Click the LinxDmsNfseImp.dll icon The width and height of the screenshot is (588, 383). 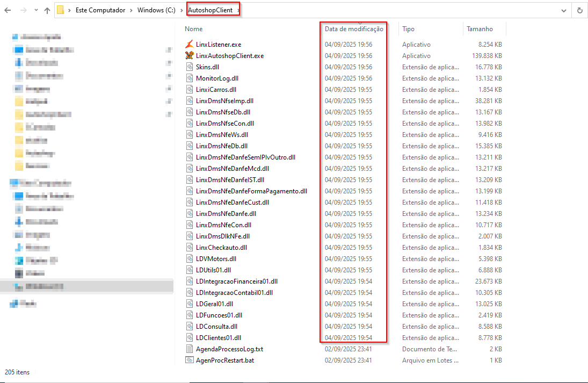[x=190, y=100]
